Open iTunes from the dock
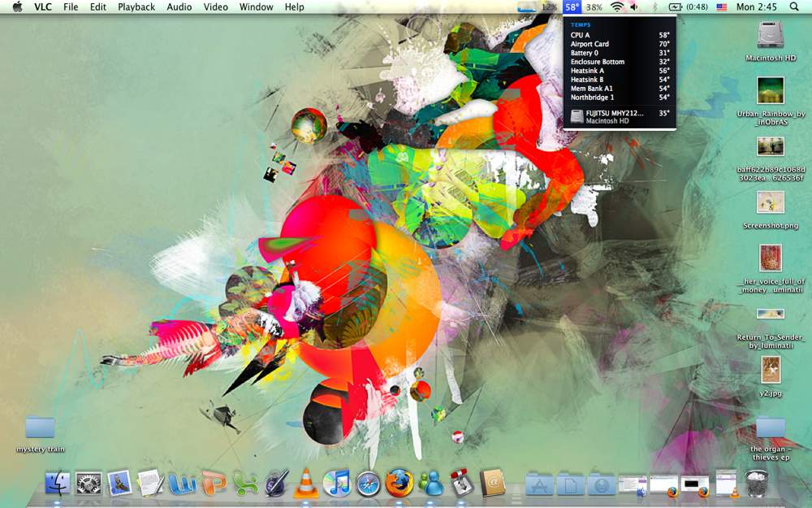This screenshot has height=508, width=812. pos(337,483)
